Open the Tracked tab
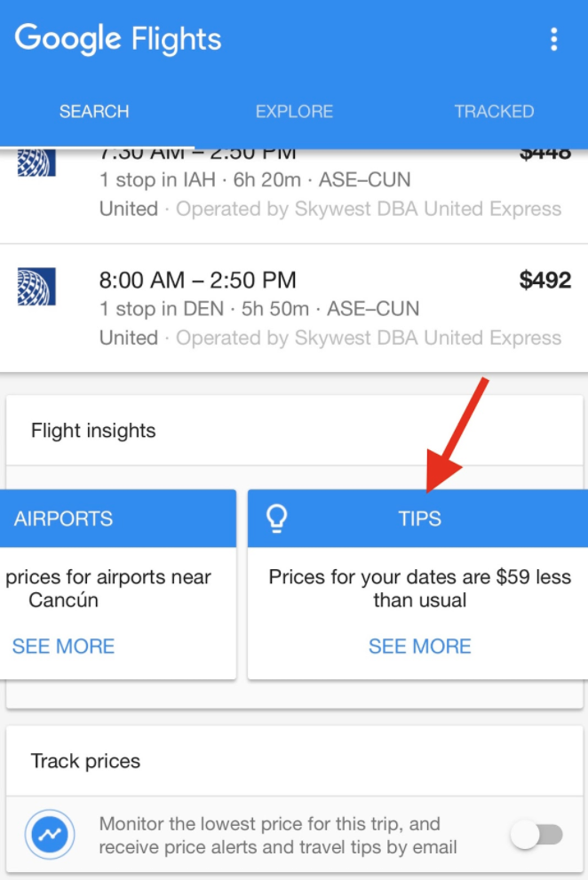Viewport: 588px width, 880px height. (x=494, y=111)
